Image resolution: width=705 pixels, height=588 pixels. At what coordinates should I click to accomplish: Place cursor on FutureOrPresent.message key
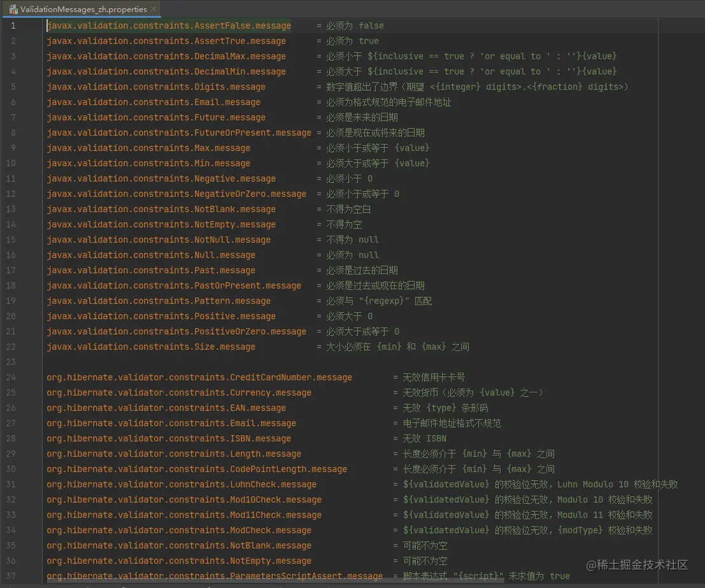pos(178,133)
